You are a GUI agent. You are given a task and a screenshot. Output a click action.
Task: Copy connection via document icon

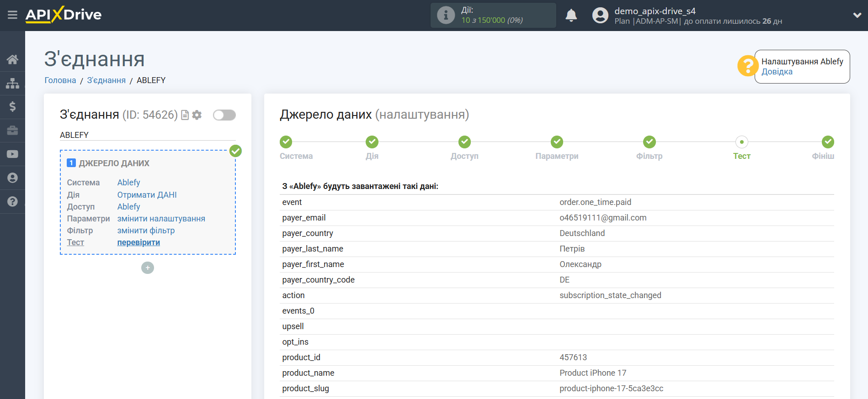tap(185, 115)
